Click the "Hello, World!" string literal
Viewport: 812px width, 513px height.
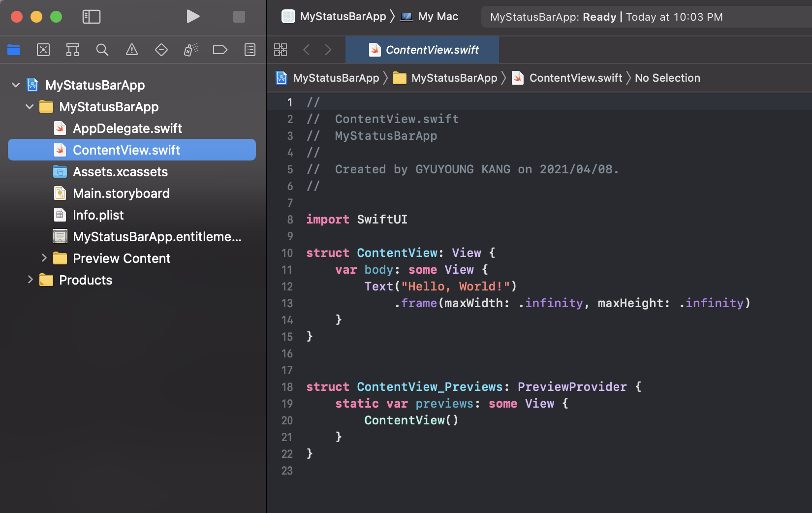[x=455, y=287]
